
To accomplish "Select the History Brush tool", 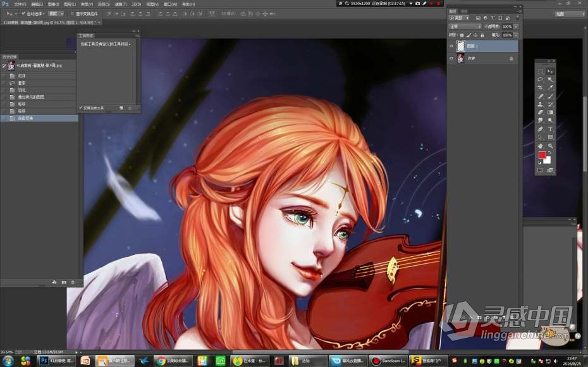I will click(x=550, y=104).
